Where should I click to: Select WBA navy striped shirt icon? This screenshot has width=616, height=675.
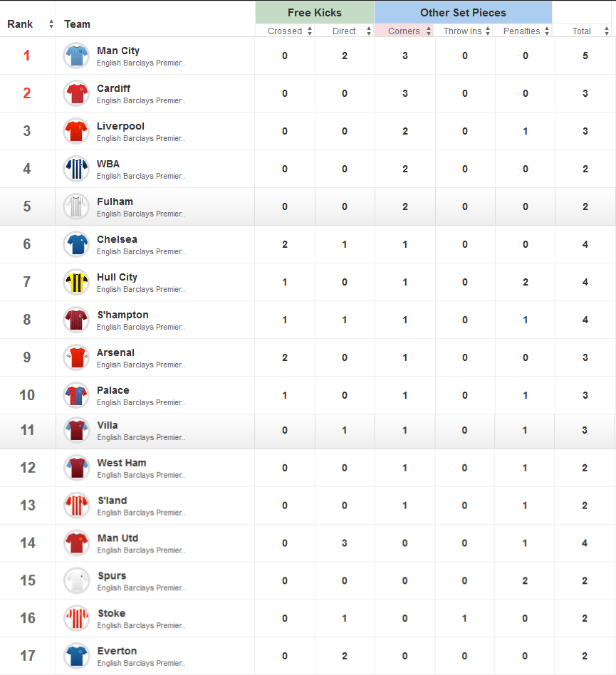click(x=76, y=169)
